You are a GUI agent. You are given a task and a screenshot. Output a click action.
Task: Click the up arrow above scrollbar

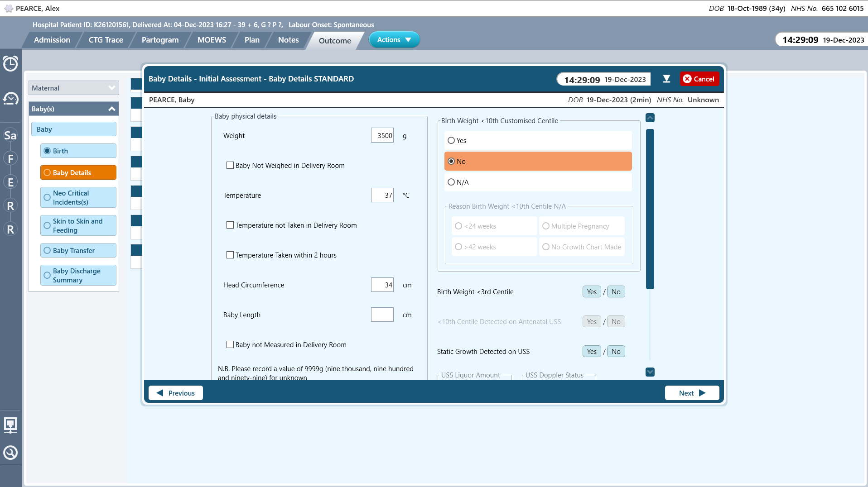click(650, 118)
